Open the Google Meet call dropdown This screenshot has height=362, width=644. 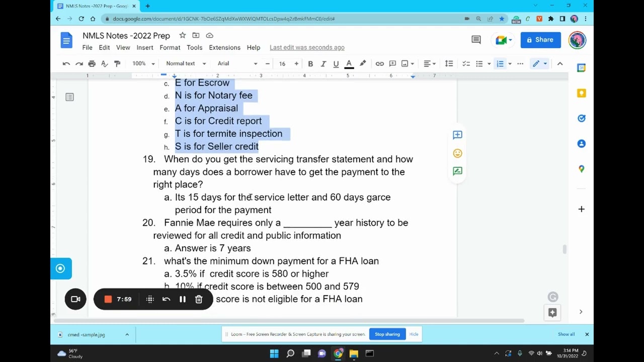(x=504, y=40)
